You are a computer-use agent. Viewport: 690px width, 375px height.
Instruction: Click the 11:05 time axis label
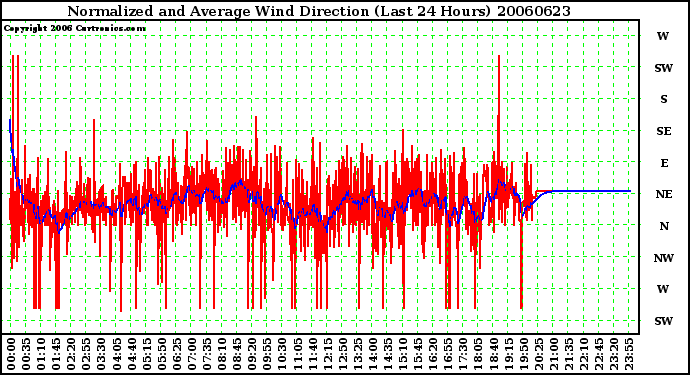click(297, 354)
